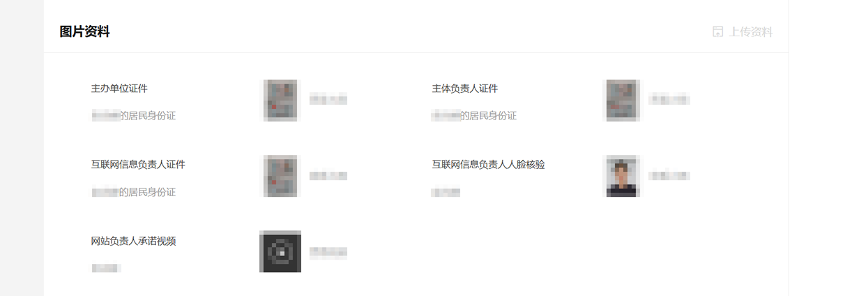Open the 主办单位证件 ID card thumbnail

pyautogui.click(x=282, y=101)
